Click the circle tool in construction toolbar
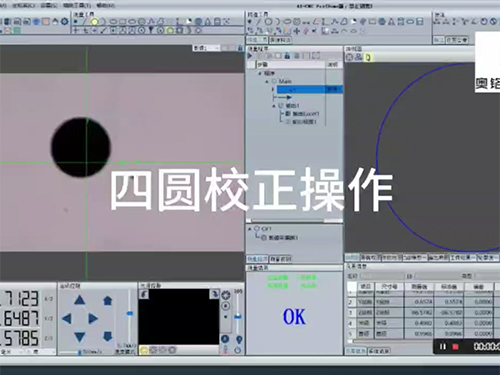The height and width of the screenshot is (375, 500). click(x=268, y=22)
